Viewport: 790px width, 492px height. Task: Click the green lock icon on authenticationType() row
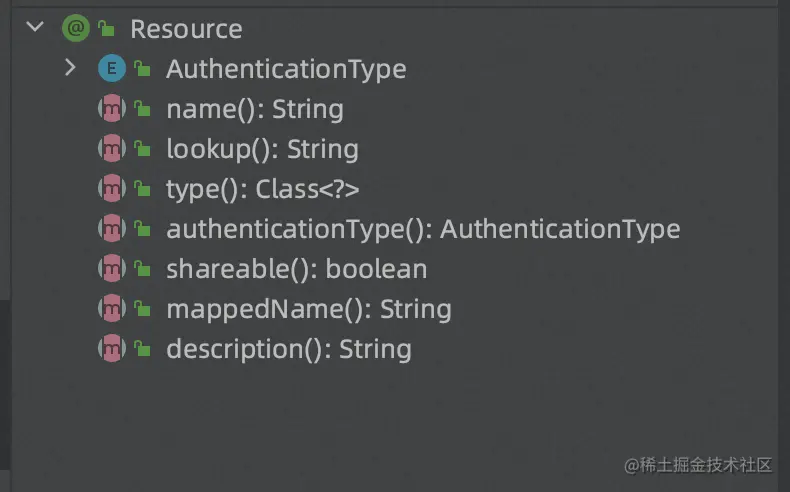pos(142,230)
